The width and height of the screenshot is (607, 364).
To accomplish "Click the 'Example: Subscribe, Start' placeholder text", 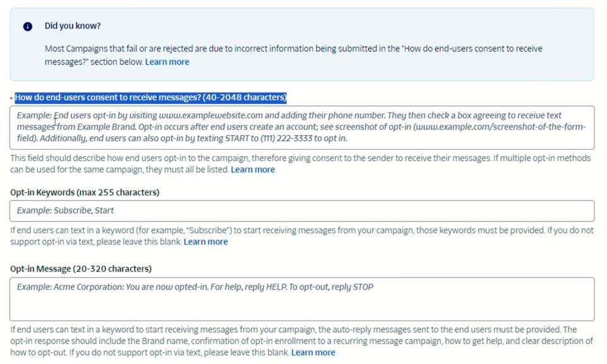I will [66, 211].
